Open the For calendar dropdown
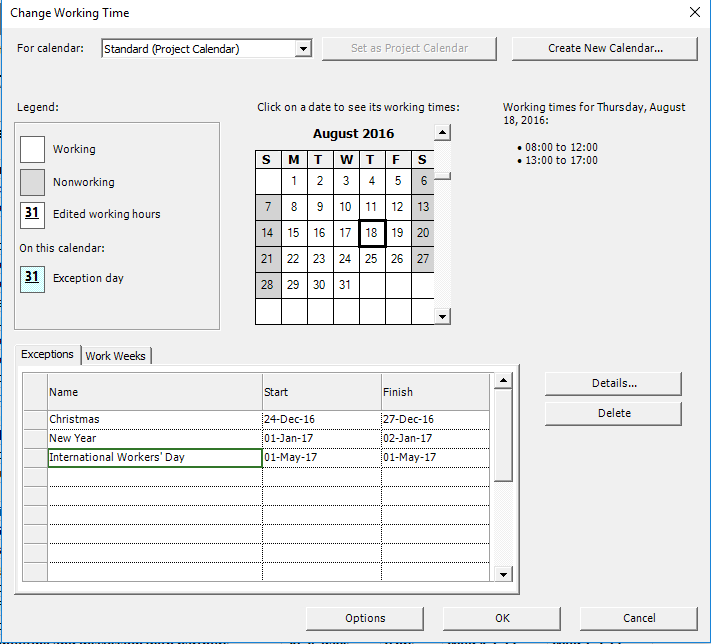Image resolution: width=711 pixels, height=644 pixels. pyautogui.click(x=304, y=48)
